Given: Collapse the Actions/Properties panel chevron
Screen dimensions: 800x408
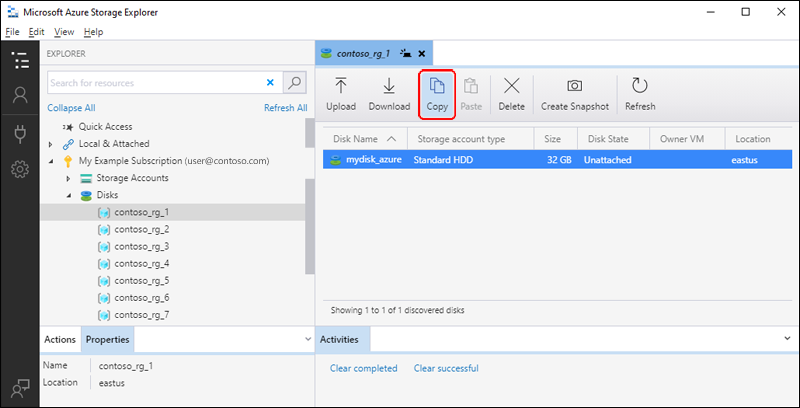Looking at the screenshot, I should [x=308, y=339].
